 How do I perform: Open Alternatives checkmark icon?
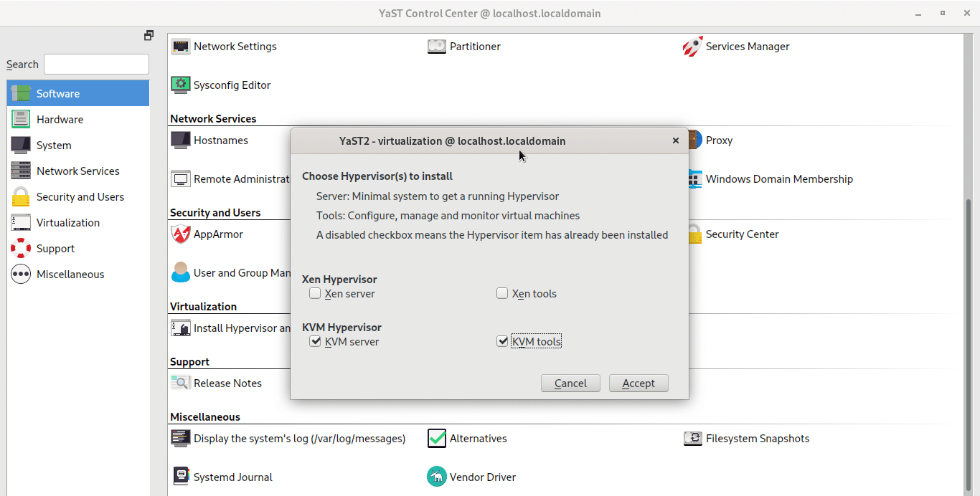click(x=437, y=439)
